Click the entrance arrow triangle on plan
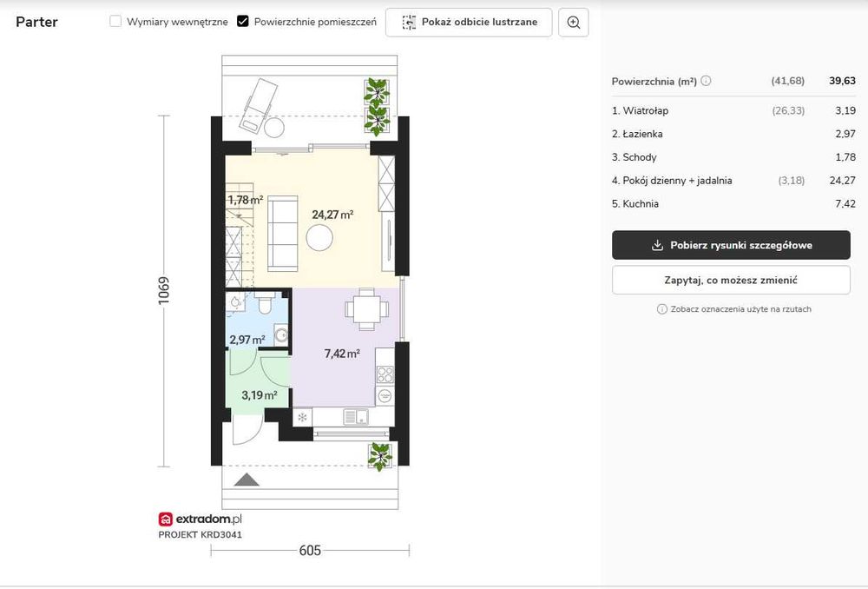This screenshot has height=589, width=868. (x=247, y=480)
